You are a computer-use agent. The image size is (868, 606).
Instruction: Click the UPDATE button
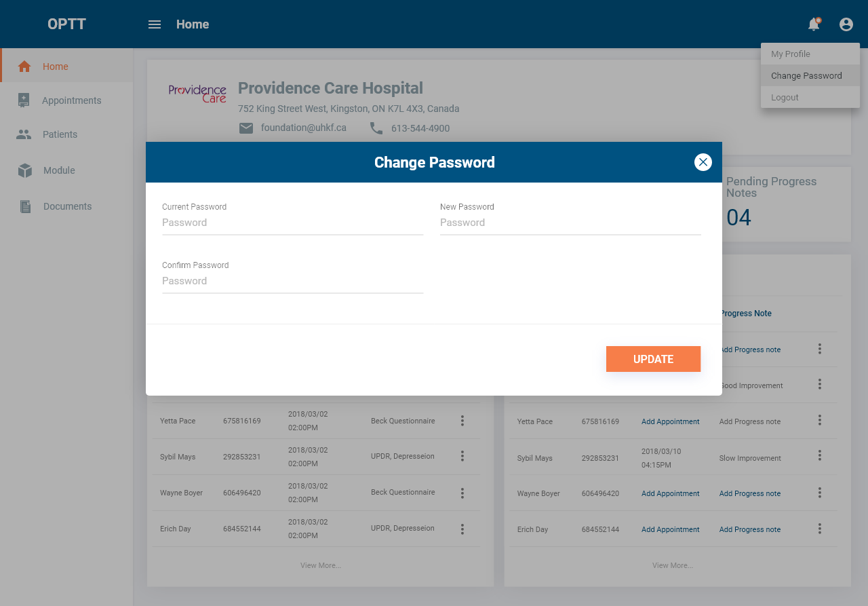pos(653,359)
